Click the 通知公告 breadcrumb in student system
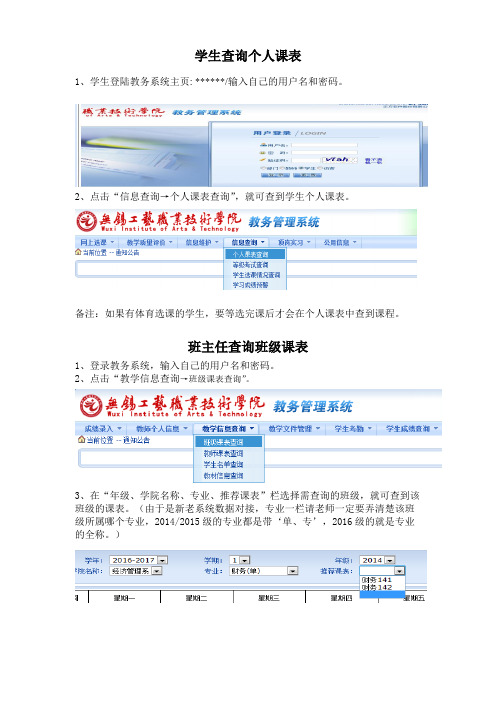This screenshot has width=496, height=702. tap(128, 253)
